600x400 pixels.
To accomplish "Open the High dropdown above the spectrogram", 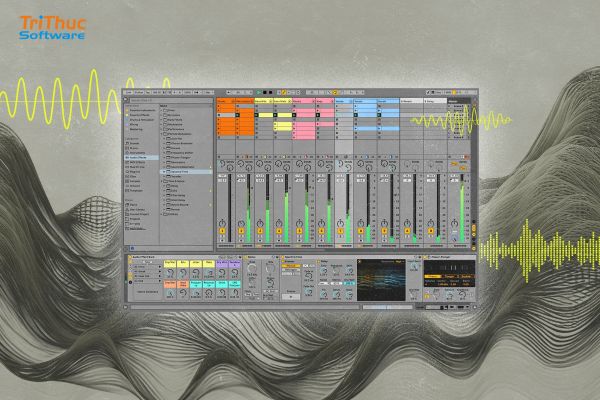I will (x=399, y=262).
